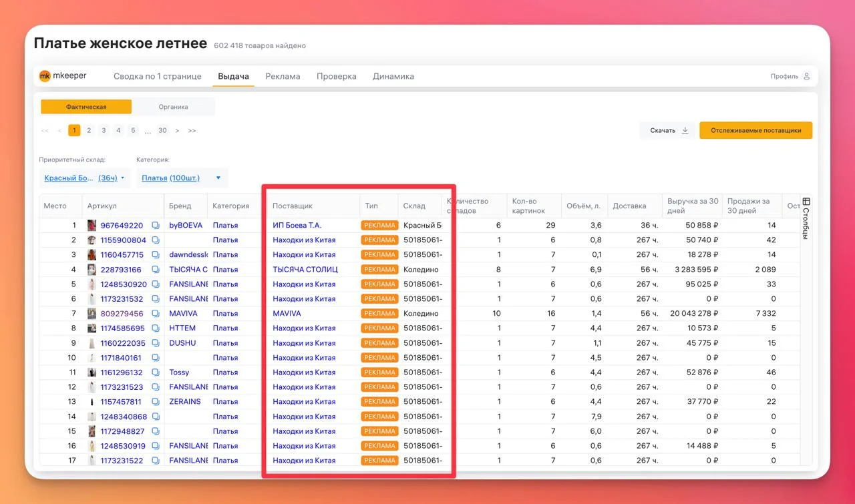This screenshot has width=855, height=504.
Task: Open the Категория Платья (100шт.) dropdown
Action: 182,178
